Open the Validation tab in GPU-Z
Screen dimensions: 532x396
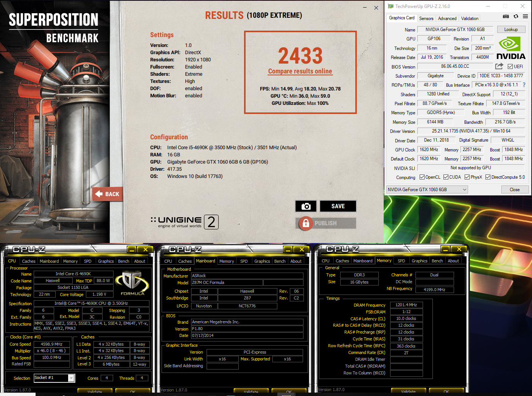(x=470, y=18)
